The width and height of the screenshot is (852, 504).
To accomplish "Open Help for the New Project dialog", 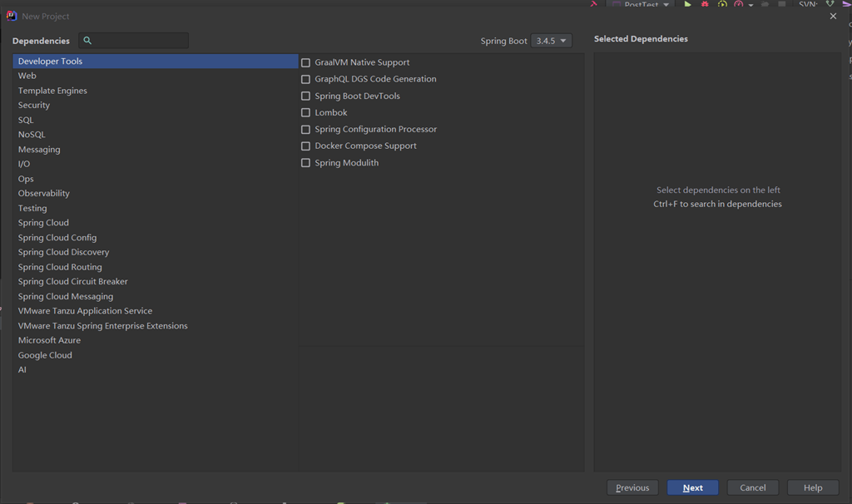I will [813, 487].
